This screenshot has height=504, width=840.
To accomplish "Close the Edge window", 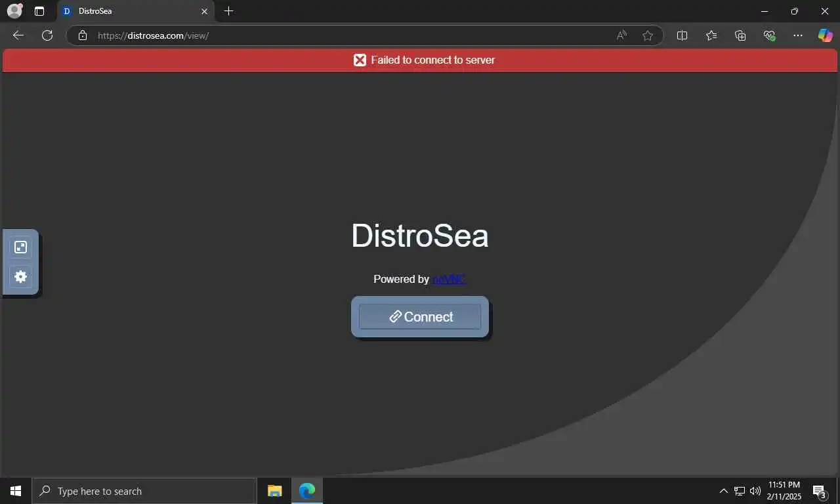I will (x=825, y=11).
